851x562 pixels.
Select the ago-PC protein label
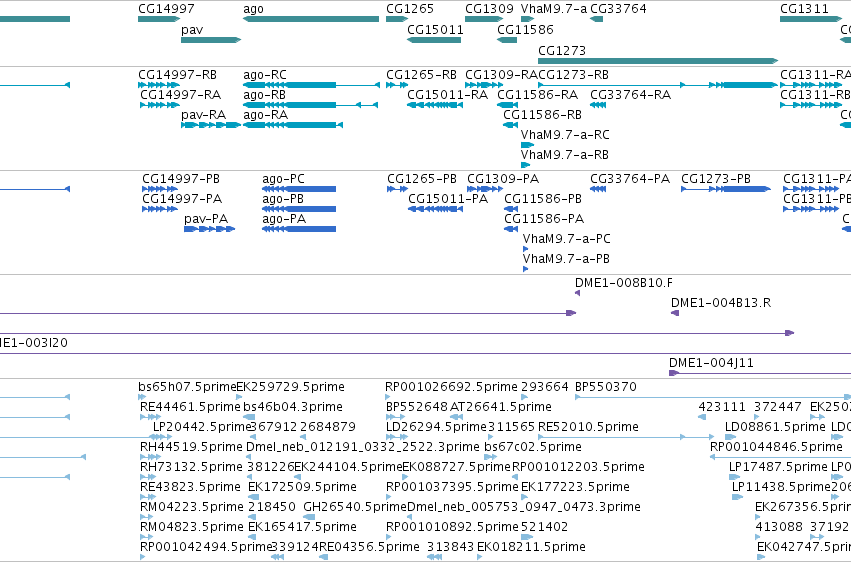(283, 179)
